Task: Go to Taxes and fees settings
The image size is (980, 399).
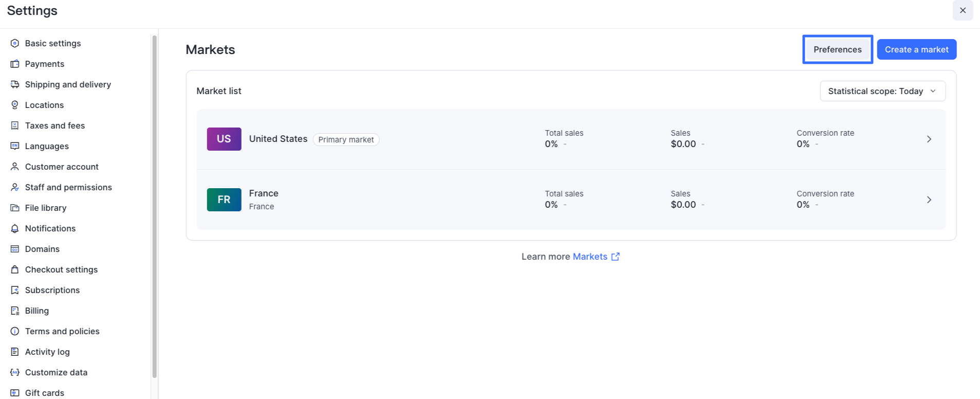Action: tap(55, 125)
